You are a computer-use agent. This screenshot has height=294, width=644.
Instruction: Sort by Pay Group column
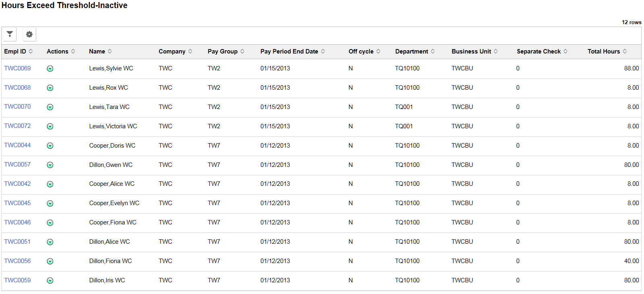[226, 51]
